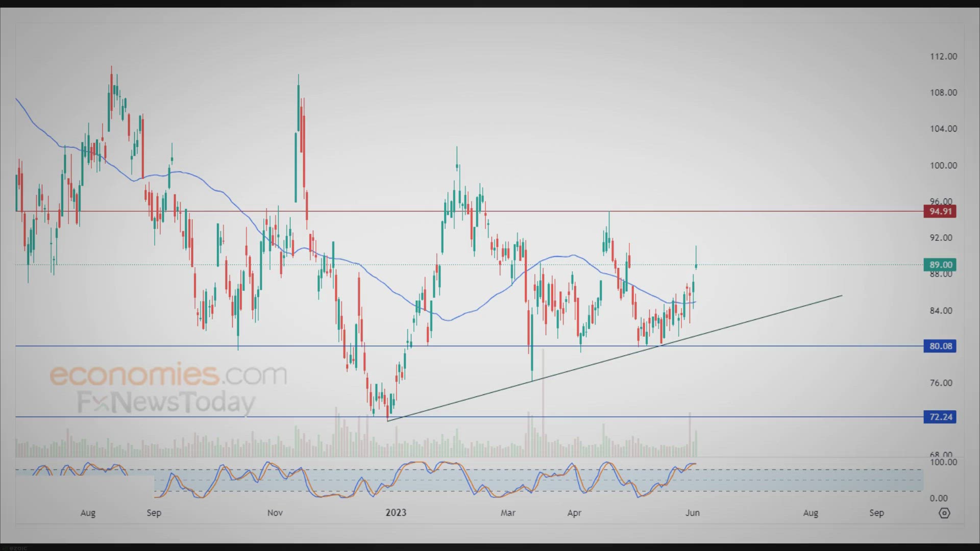Click the FxNewsToday watermark text
The image size is (980, 551).
165,403
